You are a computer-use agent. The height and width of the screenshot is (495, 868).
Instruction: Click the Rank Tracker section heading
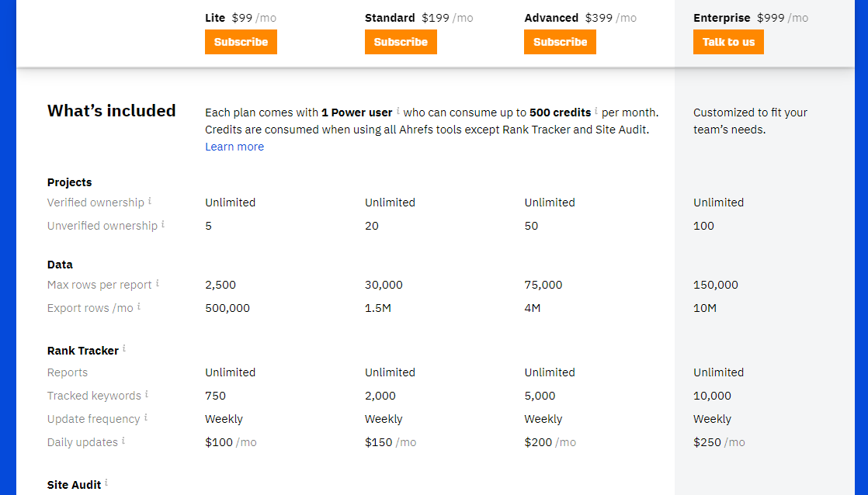tap(82, 351)
